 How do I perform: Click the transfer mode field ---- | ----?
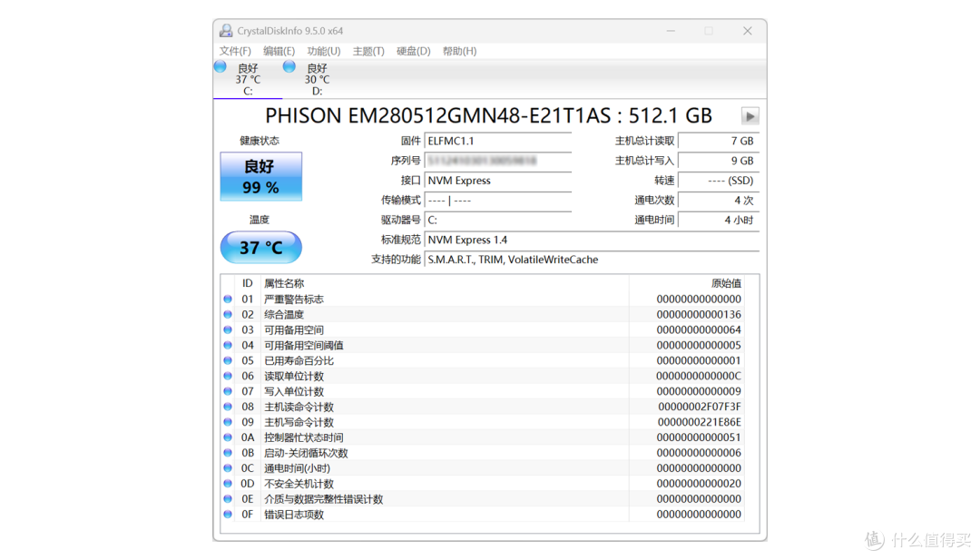pyautogui.click(x=498, y=201)
